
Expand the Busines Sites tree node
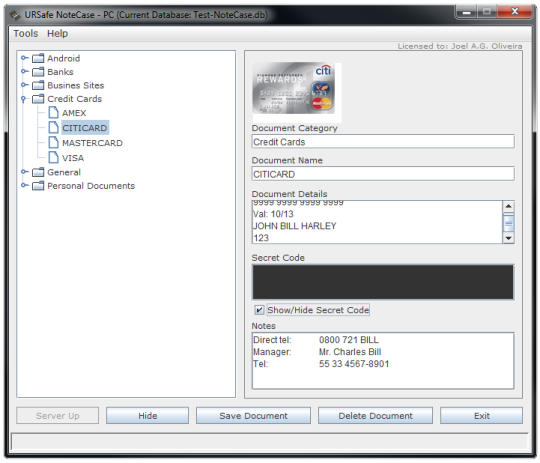pos(24,85)
